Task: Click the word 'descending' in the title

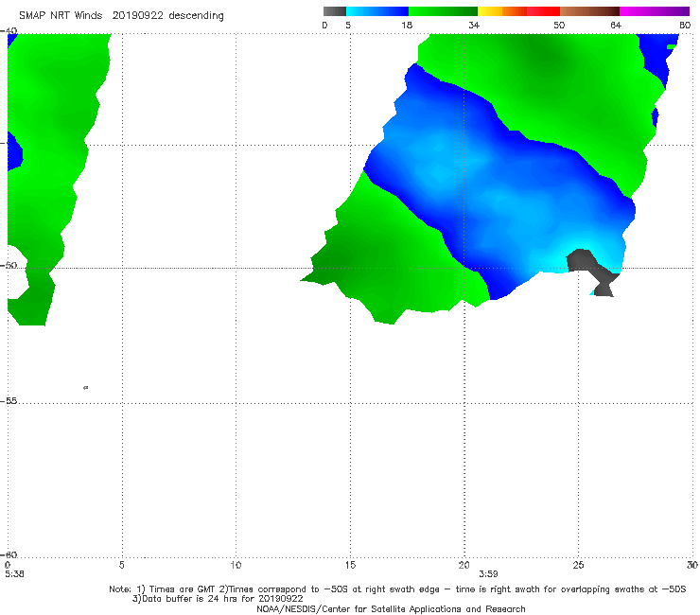Action: [197, 16]
